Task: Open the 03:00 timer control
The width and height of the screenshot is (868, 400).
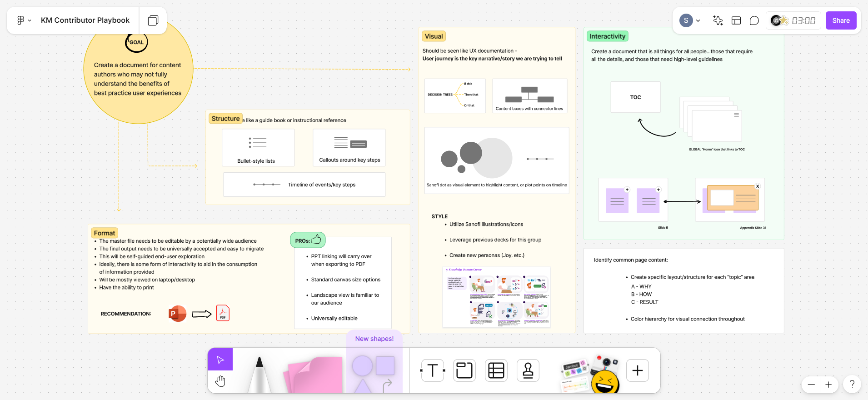Action: (803, 20)
